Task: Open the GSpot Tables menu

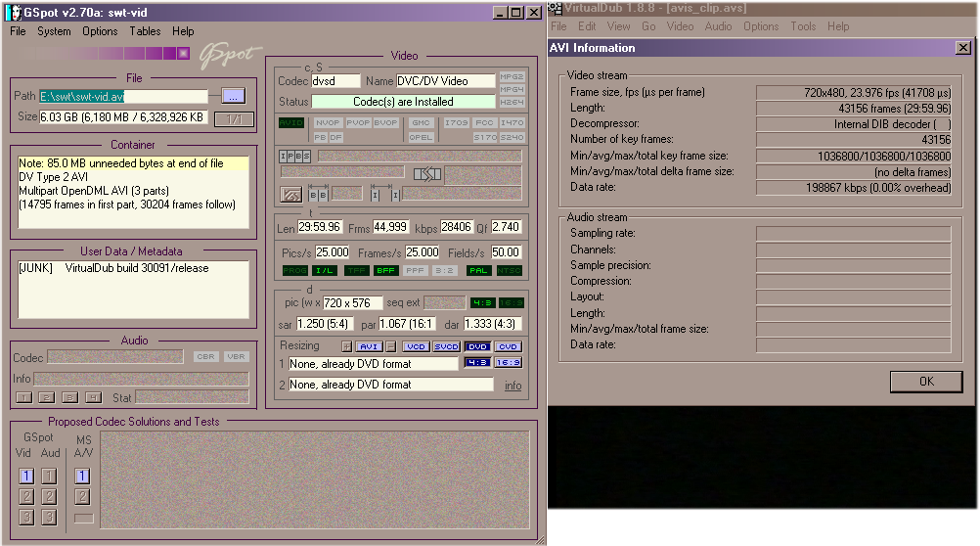Action: (x=145, y=31)
